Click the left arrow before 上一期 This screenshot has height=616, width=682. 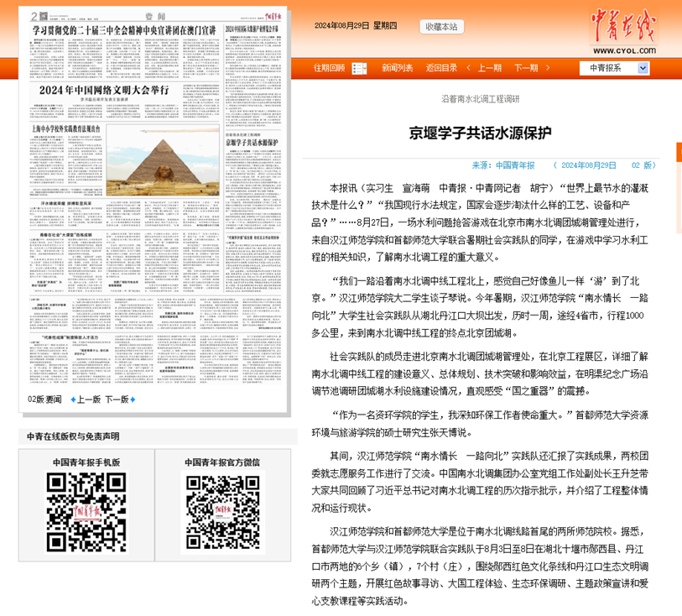pyautogui.click(x=468, y=68)
